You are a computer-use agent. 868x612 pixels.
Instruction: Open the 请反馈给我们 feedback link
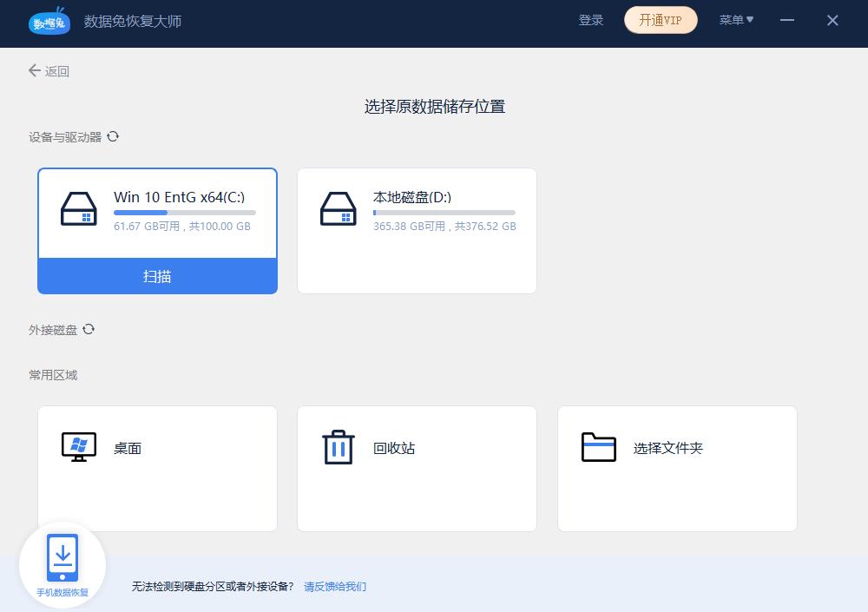click(x=335, y=587)
